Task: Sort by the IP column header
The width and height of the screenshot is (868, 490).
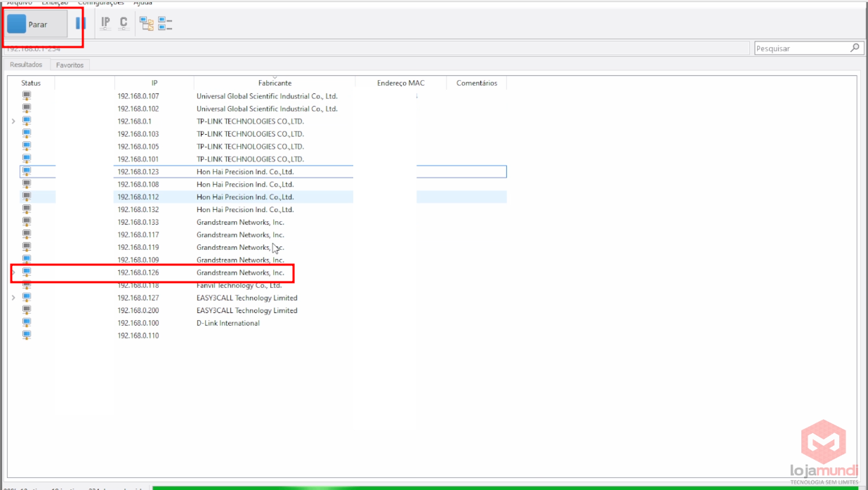Action: point(154,83)
